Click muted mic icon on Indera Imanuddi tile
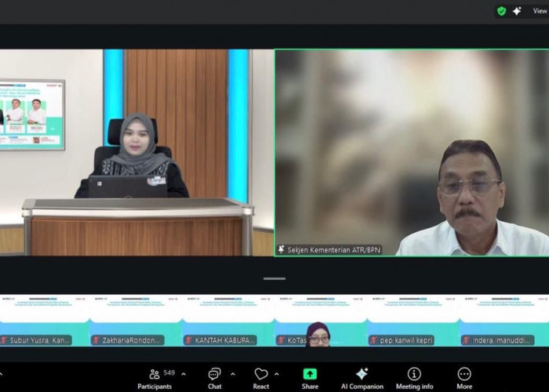The image size is (549, 392). (467, 340)
